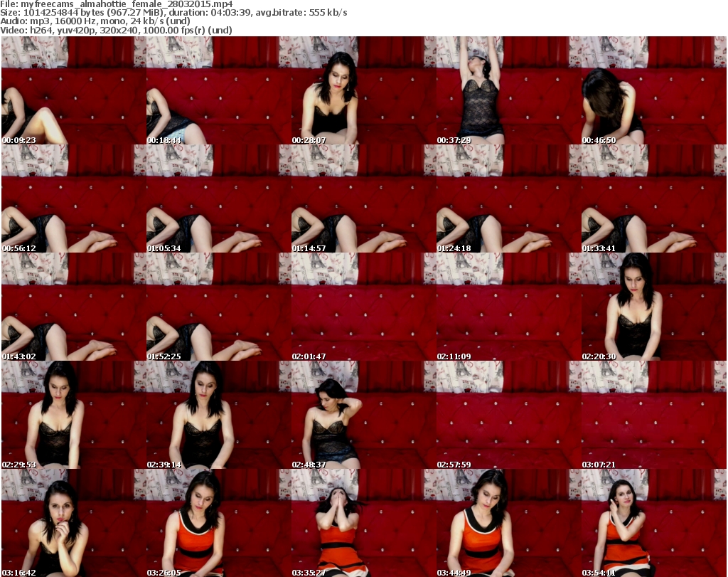728x577 pixels.
Task: Select the frame at 01:14:57
Action: pyautogui.click(x=364, y=198)
